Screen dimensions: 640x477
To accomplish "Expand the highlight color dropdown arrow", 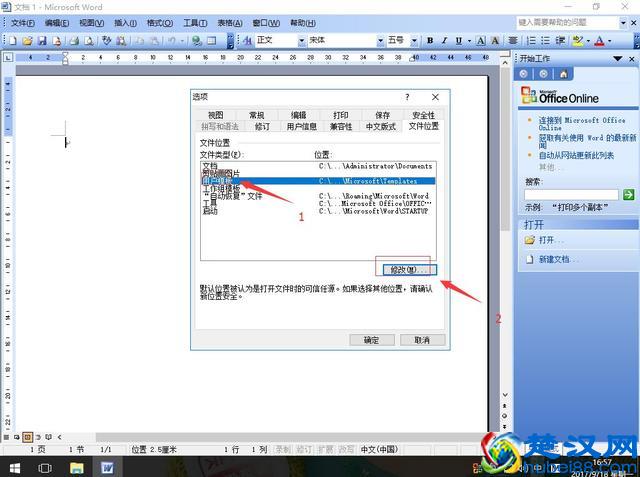I will tap(588, 40).
